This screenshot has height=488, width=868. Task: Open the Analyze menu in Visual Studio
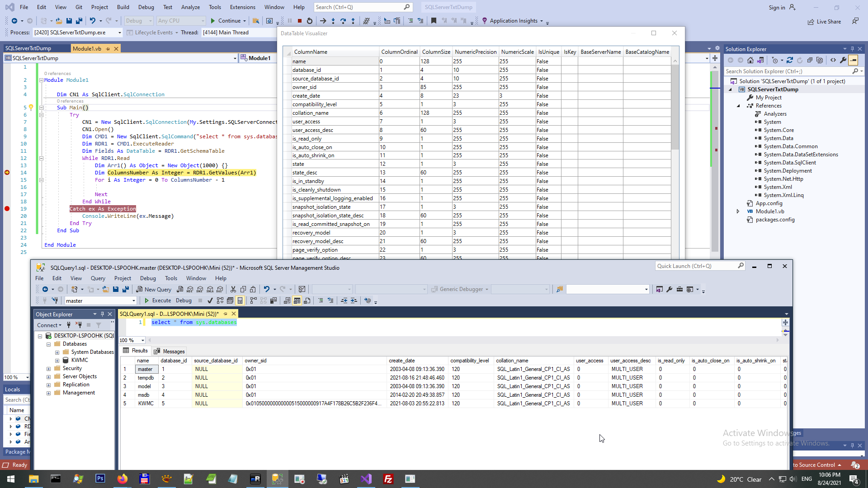pos(190,7)
